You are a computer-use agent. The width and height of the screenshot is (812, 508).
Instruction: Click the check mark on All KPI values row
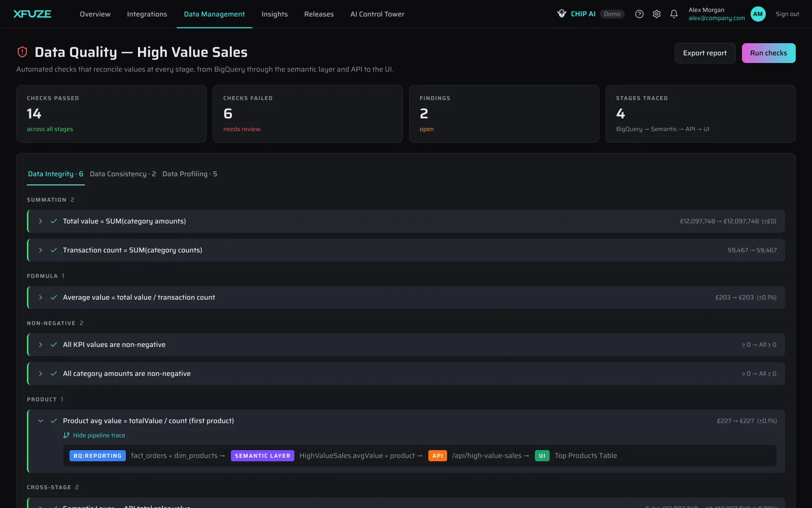(x=54, y=344)
